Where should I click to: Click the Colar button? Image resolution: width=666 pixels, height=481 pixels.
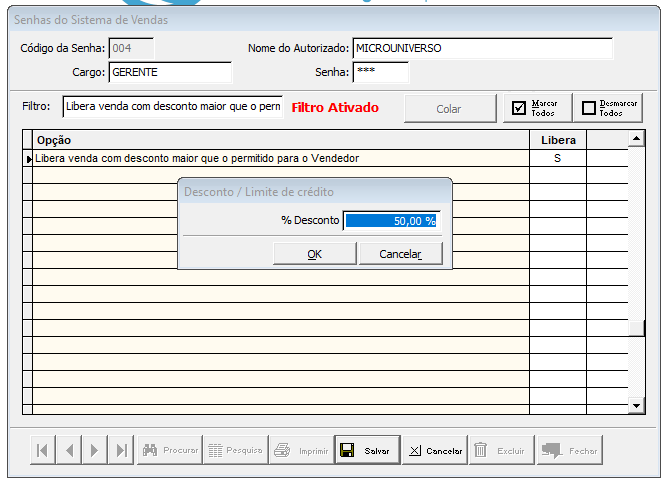(450, 109)
